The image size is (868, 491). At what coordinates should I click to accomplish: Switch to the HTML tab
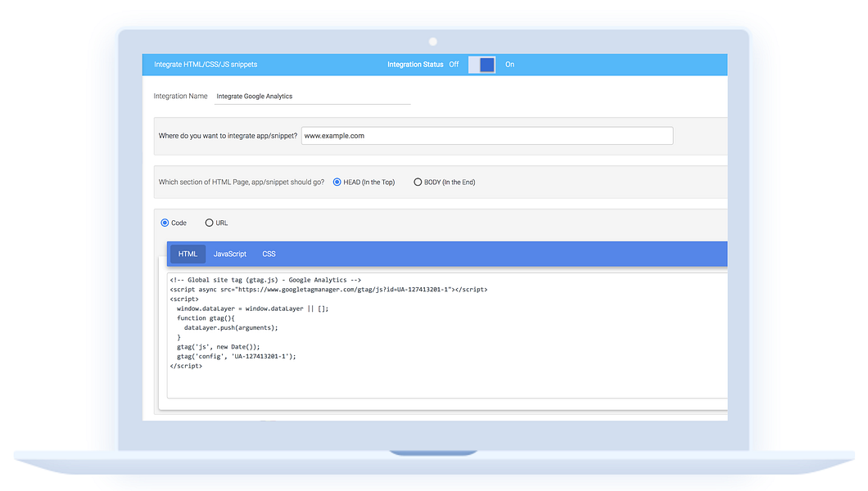(x=188, y=254)
